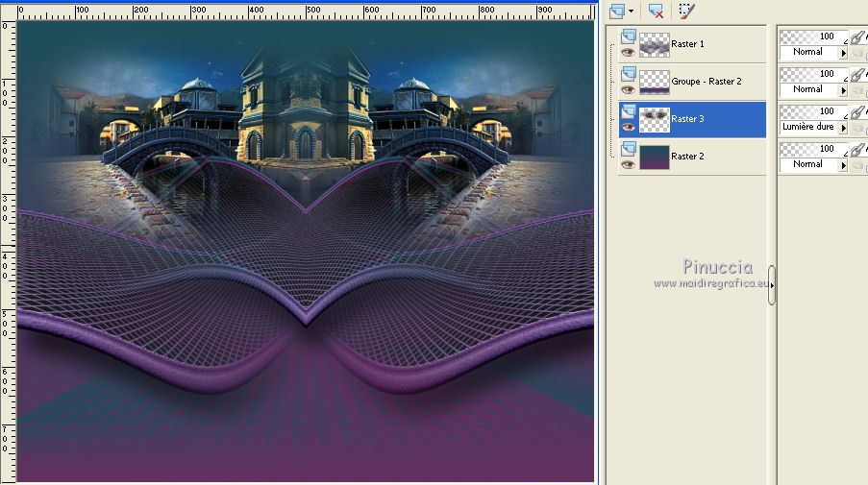Open the blend mode dropdown for Raster 1
This screenshot has width=868, height=485.
(x=844, y=52)
